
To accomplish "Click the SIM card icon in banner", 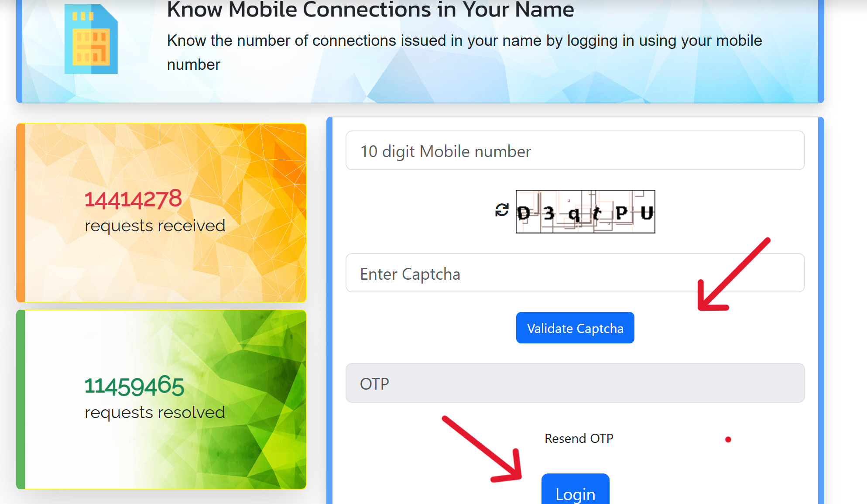I will [91, 39].
